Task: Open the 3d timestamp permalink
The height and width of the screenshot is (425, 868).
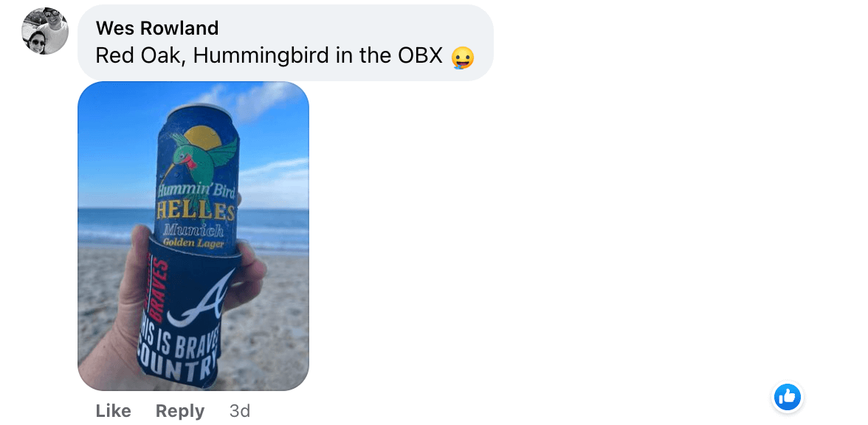Action: [240, 410]
